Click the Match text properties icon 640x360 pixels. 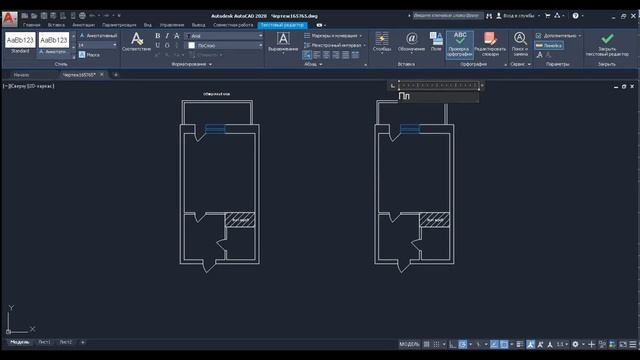[137, 42]
